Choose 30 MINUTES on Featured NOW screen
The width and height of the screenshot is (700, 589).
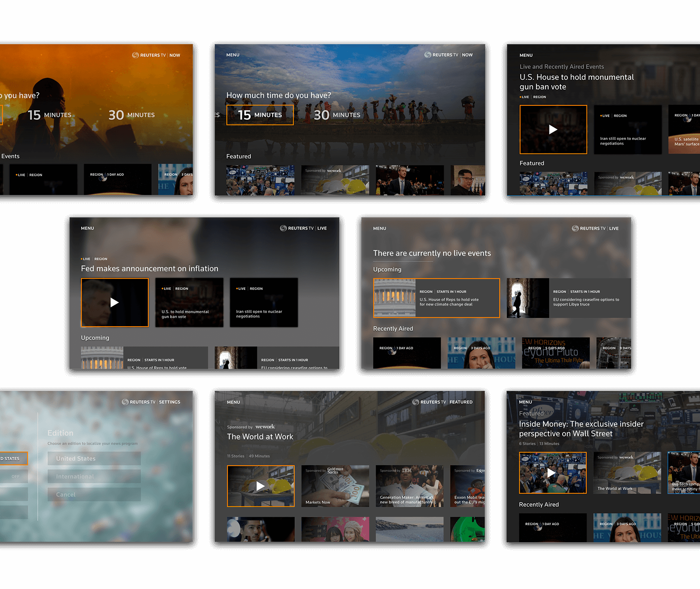click(x=337, y=115)
